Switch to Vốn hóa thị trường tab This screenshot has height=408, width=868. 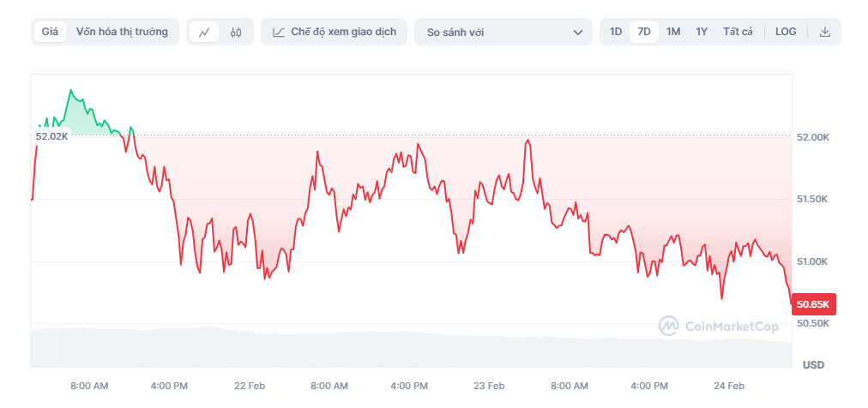(x=122, y=32)
